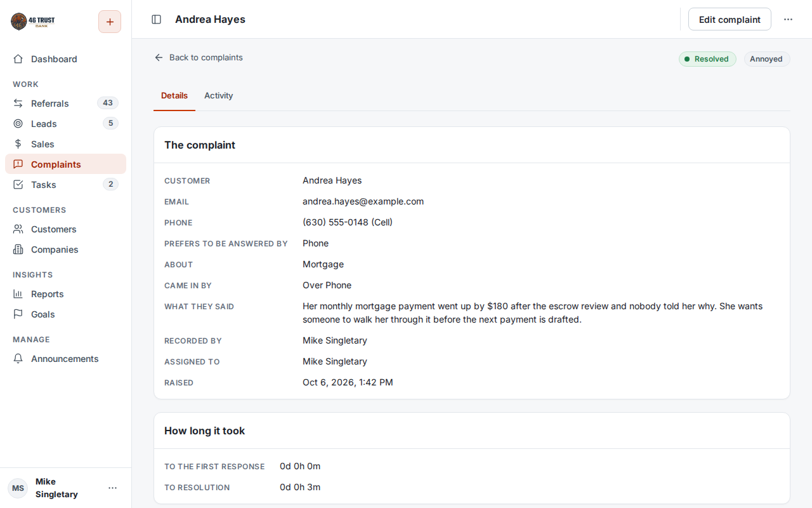Open Referrals in the sidebar

(66, 104)
